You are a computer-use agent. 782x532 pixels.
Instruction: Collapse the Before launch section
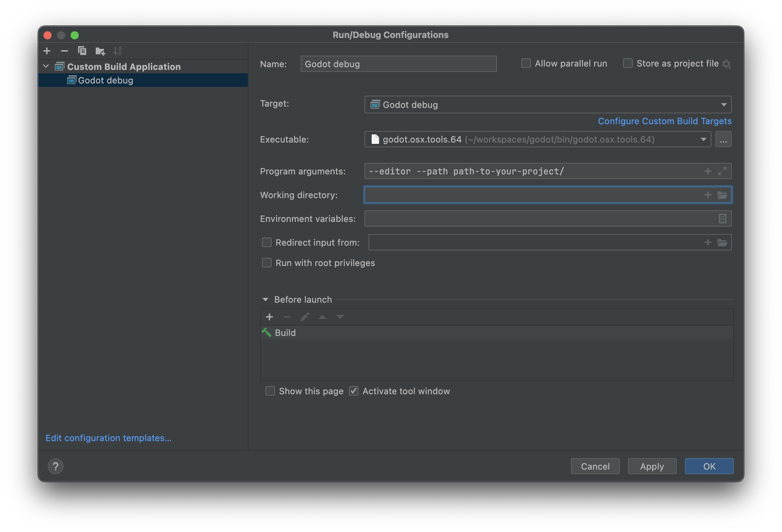[265, 299]
